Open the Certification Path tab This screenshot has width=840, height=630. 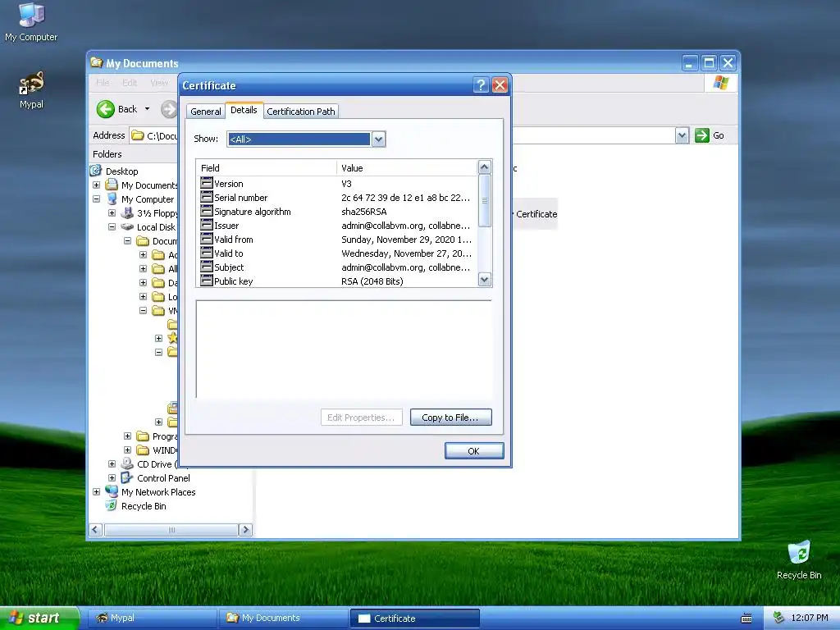point(301,112)
